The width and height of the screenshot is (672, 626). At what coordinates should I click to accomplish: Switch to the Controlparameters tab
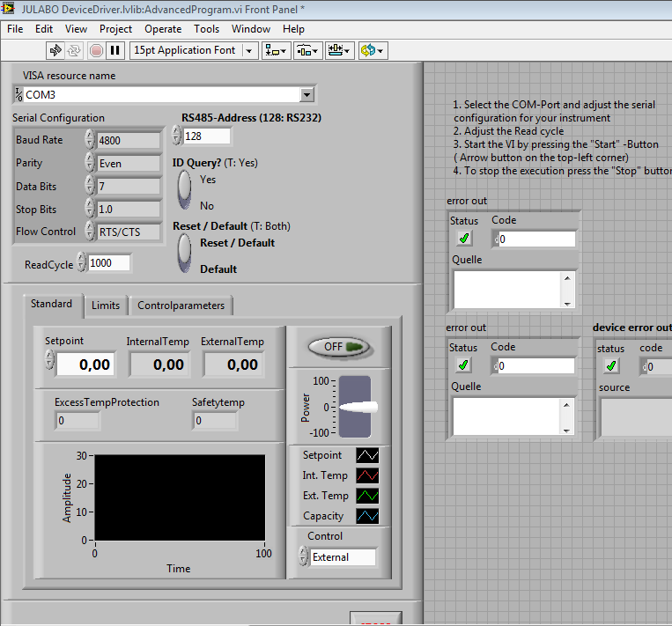pos(181,306)
